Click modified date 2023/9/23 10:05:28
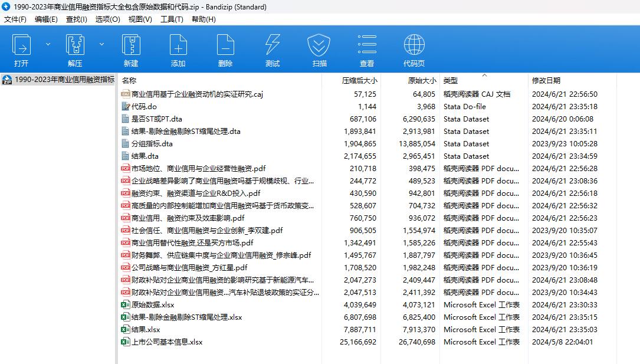The width and height of the screenshot is (640, 364). coord(564,143)
